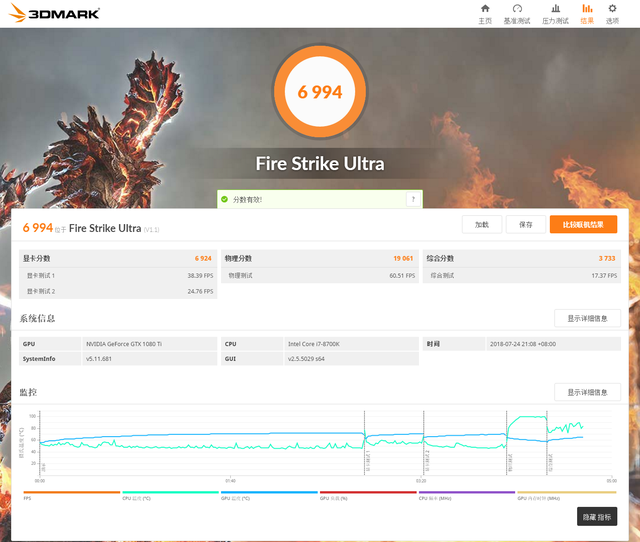Screen dimensions: 640x542
Task: Toggle the red GPU 负载 legend item
Action: click(368, 495)
